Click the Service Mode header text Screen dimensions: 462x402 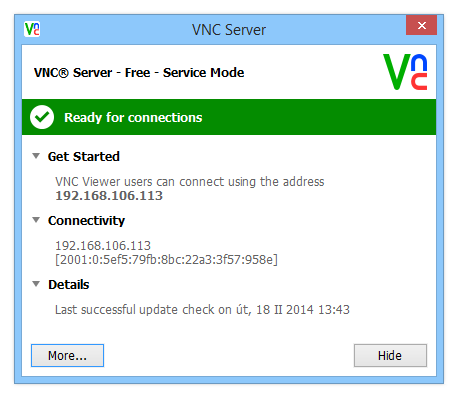(204, 72)
